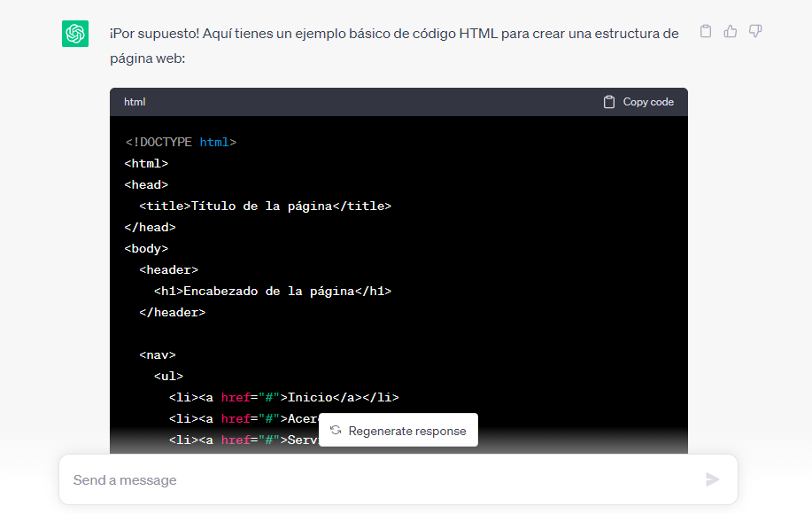Screen dimensions: 812x514
Task: Select the header element inside body
Action: [167, 269]
